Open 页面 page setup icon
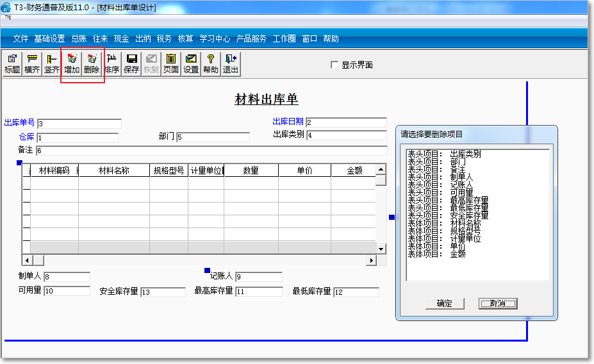594x364 pixels. [171, 63]
